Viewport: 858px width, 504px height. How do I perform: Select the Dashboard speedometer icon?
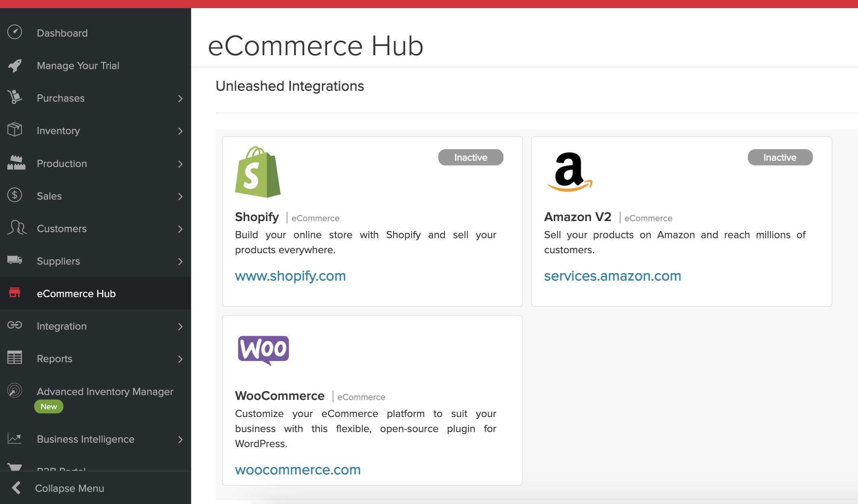15,32
